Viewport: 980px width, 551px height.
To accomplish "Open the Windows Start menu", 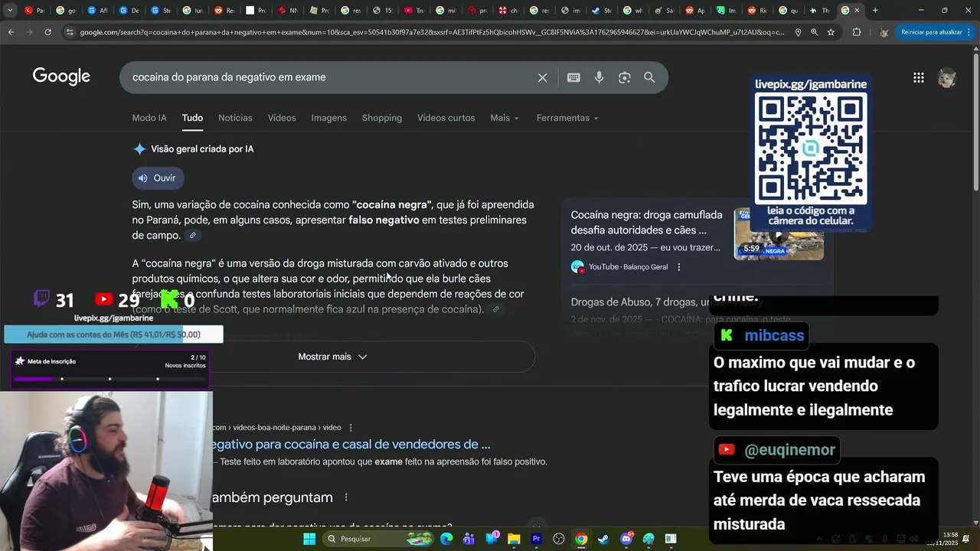I will pos(309,539).
